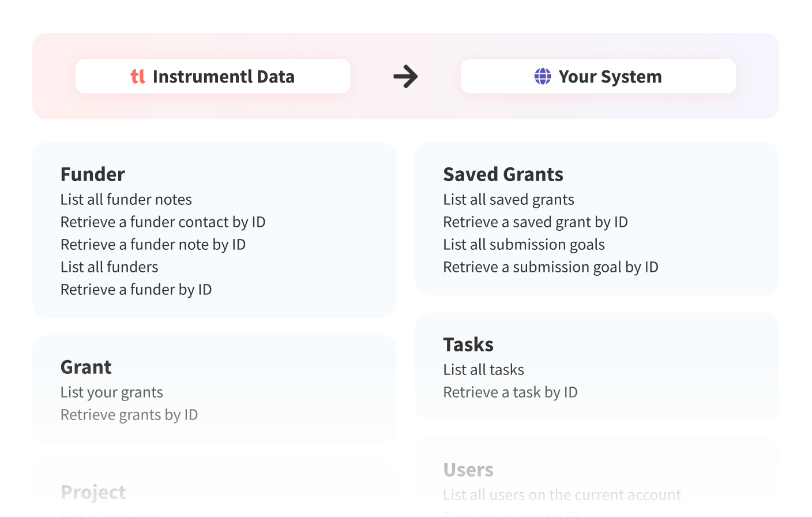Click the Saved Grants section heading
This screenshot has width=812, height=517.
click(x=503, y=174)
